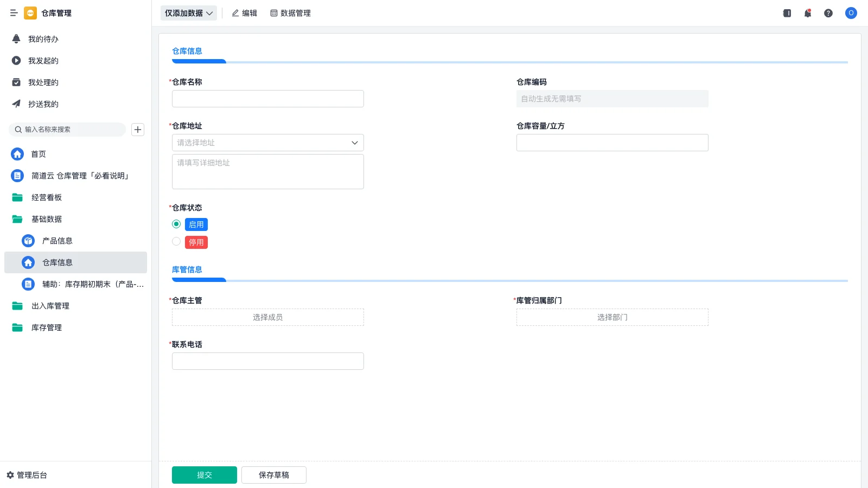Click the 保存草稿 draft button

coord(273,474)
